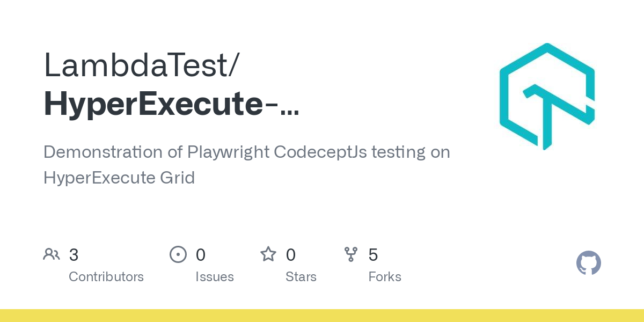Click the Stars label

tap(301, 277)
